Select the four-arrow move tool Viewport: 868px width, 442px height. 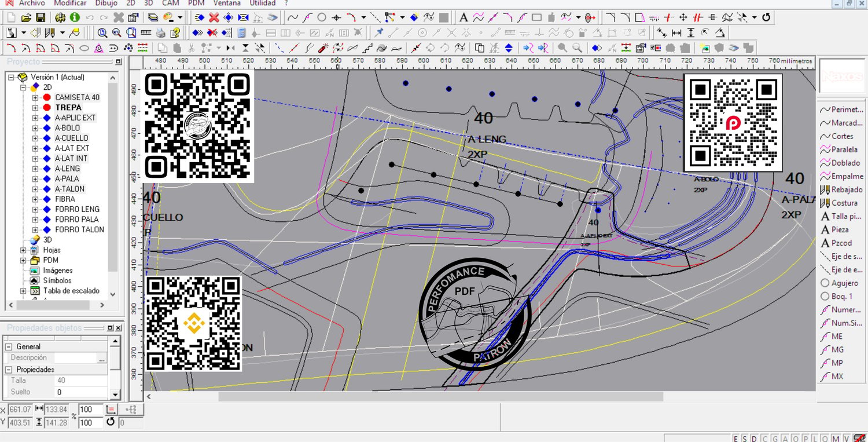click(x=683, y=17)
